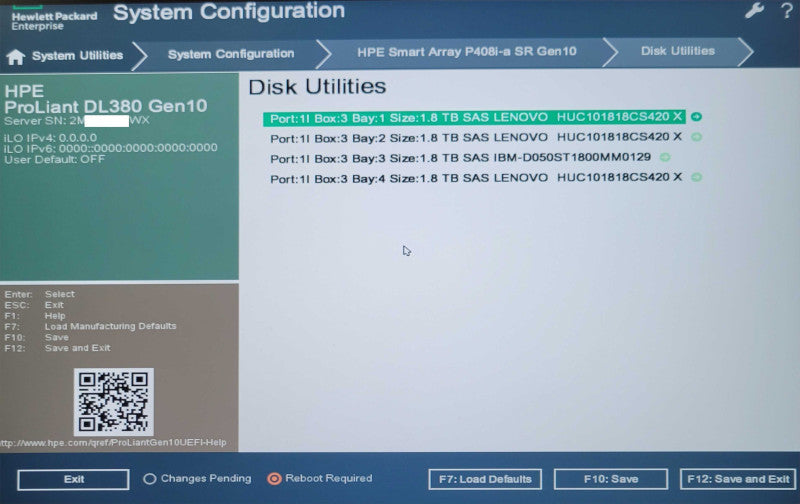The height and width of the screenshot is (504, 800).
Task: Click the arrow icon for Bay:3 disk
Action: (665, 157)
